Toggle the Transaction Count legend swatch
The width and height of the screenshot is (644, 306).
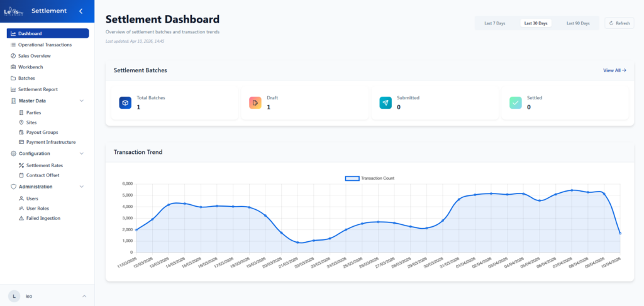(352, 178)
